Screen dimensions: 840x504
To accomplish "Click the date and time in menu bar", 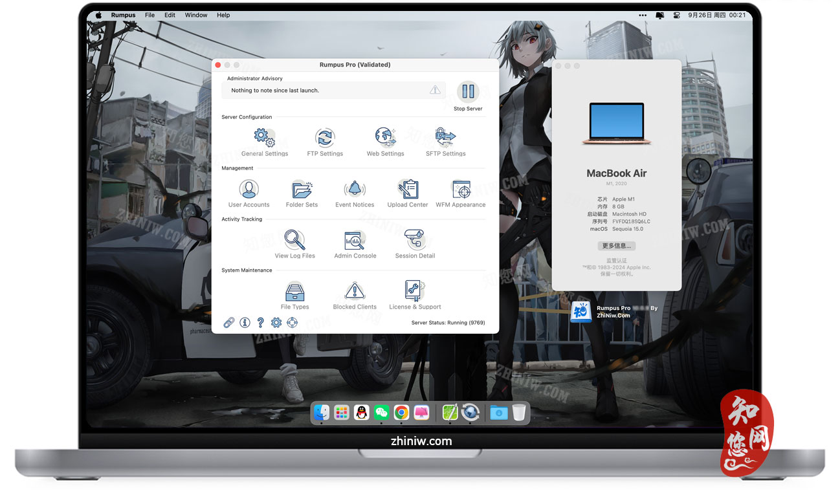I will click(x=717, y=15).
